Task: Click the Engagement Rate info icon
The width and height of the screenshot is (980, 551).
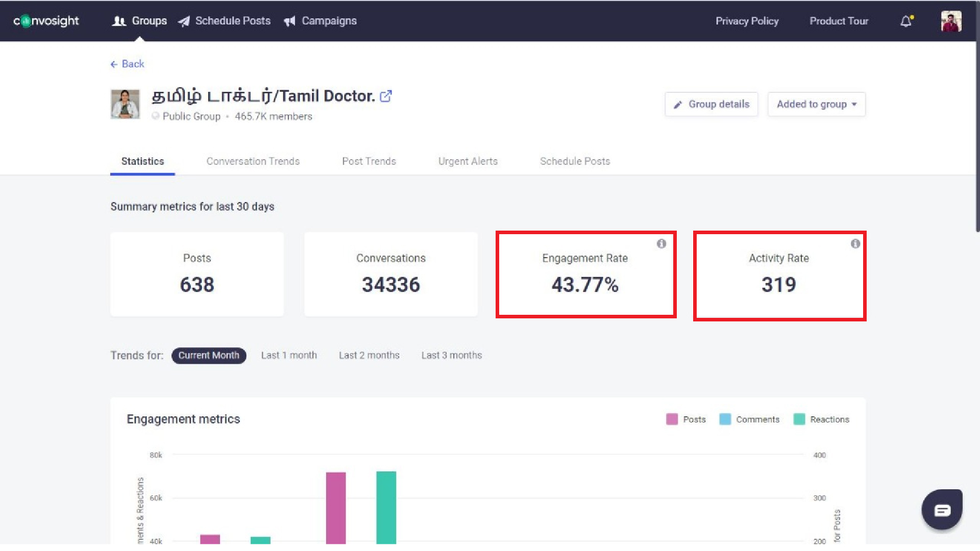Action: click(661, 243)
